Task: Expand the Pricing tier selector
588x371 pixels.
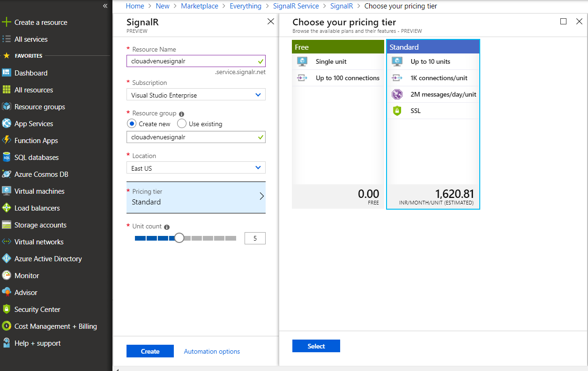Action: [x=196, y=197]
